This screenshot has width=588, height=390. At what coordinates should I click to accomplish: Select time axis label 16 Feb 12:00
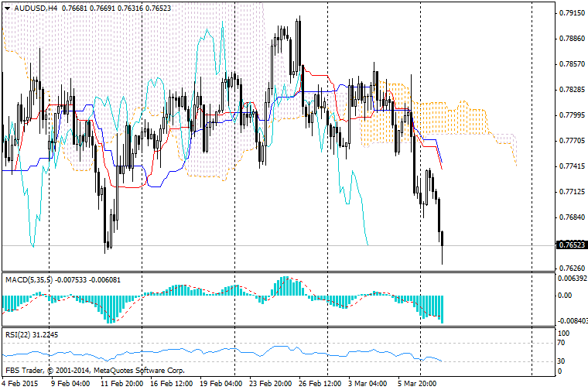pos(172,383)
